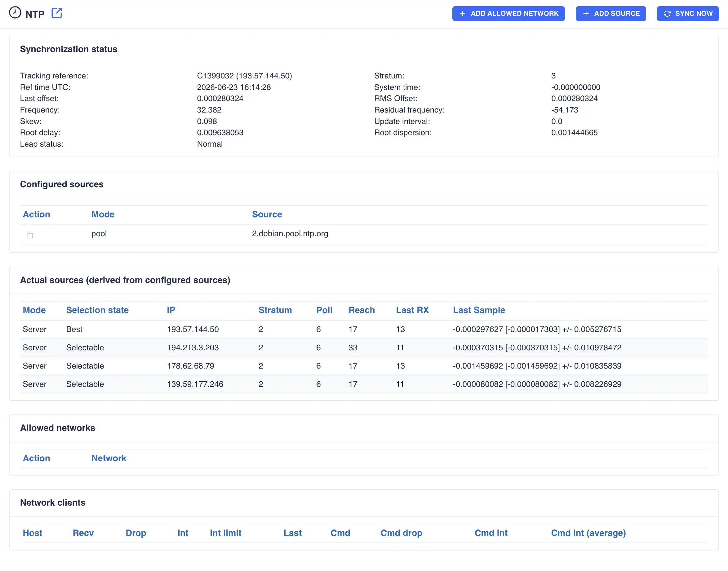The image size is (728, 571).
Task: Sort network clients by Cmd column
Action: (340, 533)
